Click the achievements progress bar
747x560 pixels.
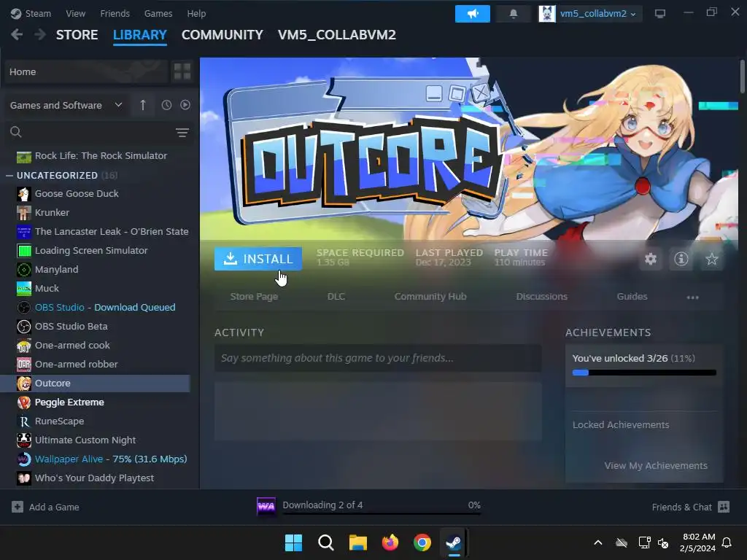(644, 373)
